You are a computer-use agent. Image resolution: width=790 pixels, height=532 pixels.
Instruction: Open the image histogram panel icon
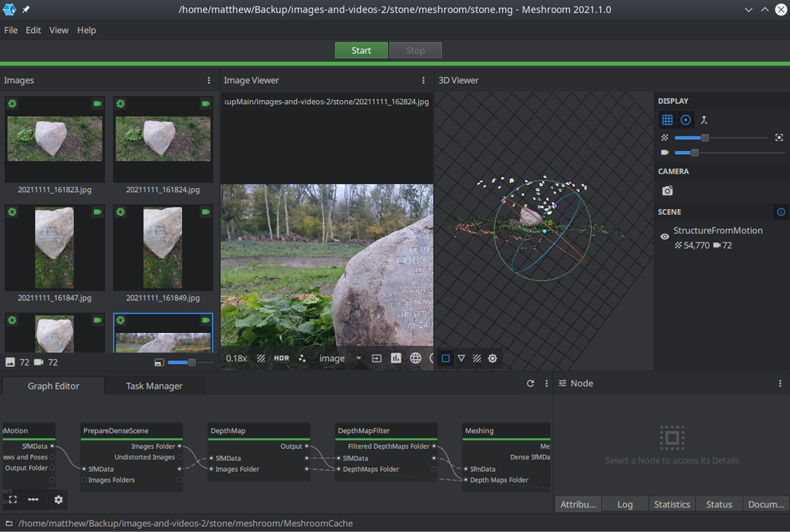click(x=396, y=359)
